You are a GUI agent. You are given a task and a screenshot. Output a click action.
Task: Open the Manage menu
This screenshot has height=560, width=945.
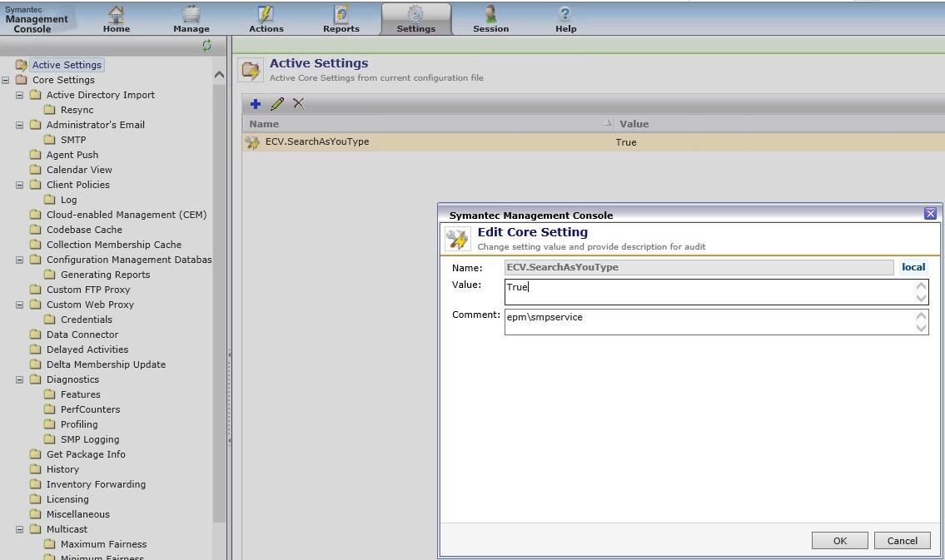pos(191,18)
